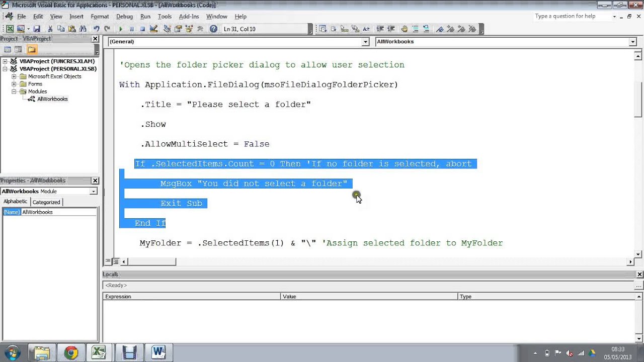Comment out the selected code block
644x362 pixels.
(416, 29)
